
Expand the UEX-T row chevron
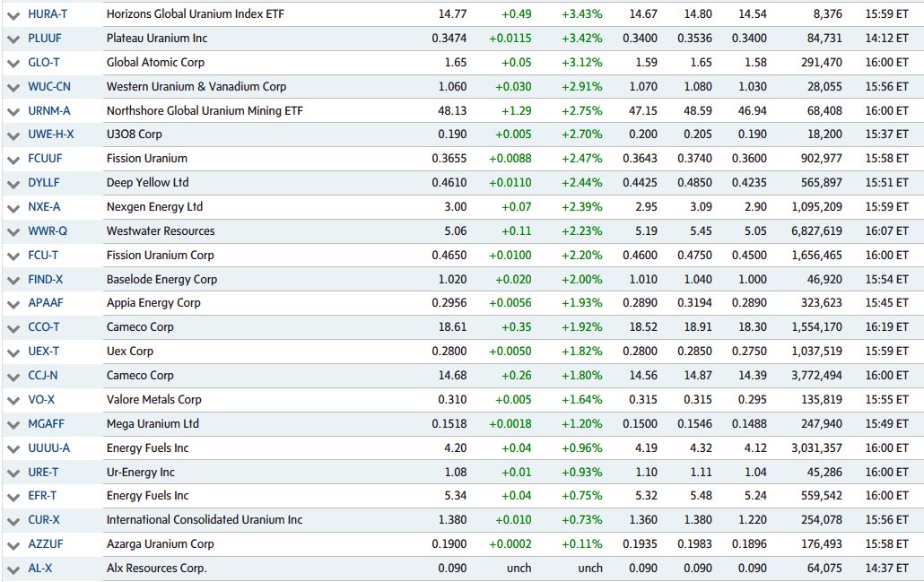coord(13,352)
